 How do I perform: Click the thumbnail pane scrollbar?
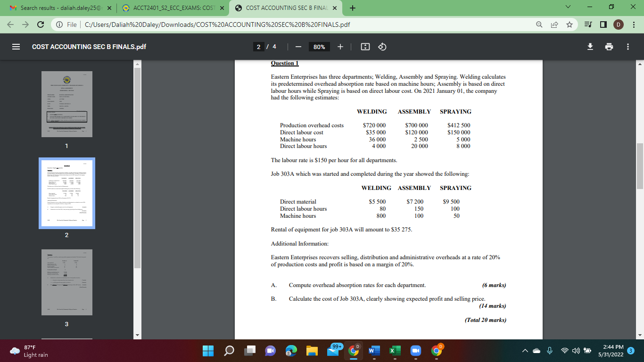pyautogui.click(x=138, y=167)
